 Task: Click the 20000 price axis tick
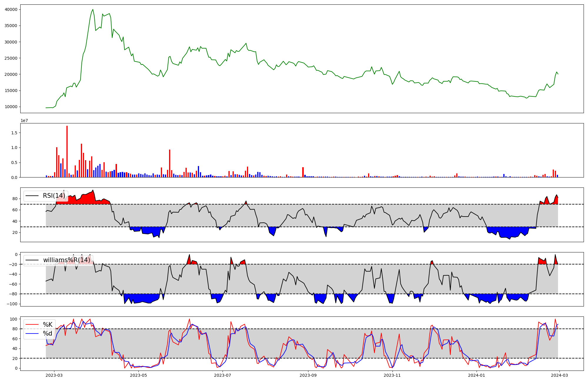[11, 74]
